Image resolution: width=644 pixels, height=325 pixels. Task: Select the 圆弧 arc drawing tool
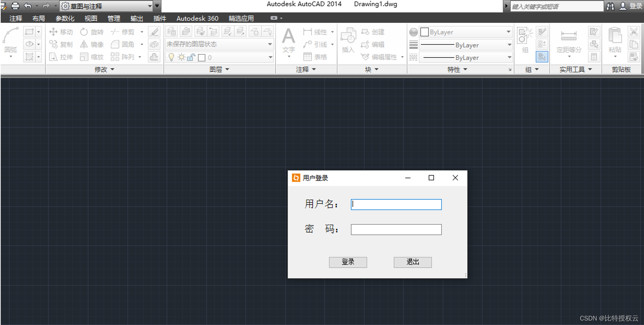[11, 40]
